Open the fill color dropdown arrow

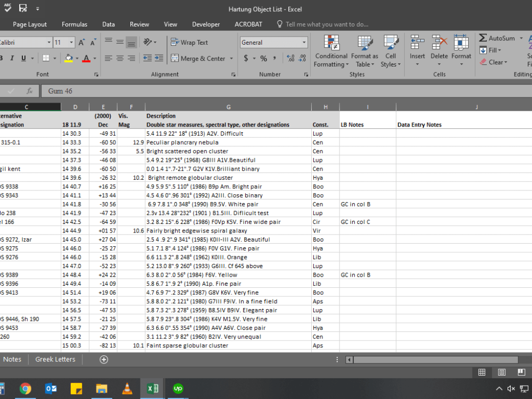click(x=77, y=59)
